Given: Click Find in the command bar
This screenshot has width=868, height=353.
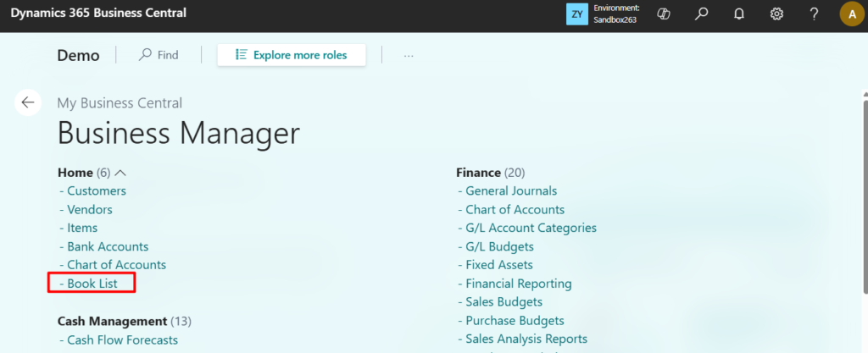Looking at the screenshot, I should (x=159, y=55).
